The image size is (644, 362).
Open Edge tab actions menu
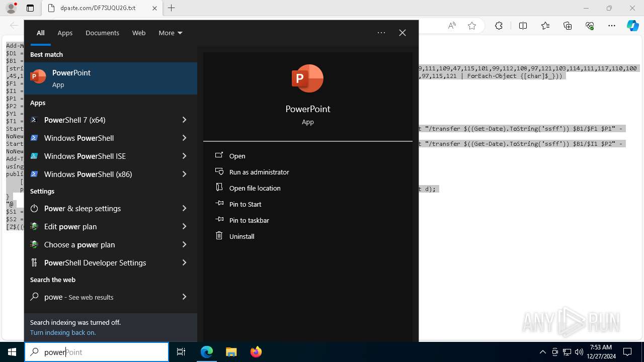click(x=30, y=8)
